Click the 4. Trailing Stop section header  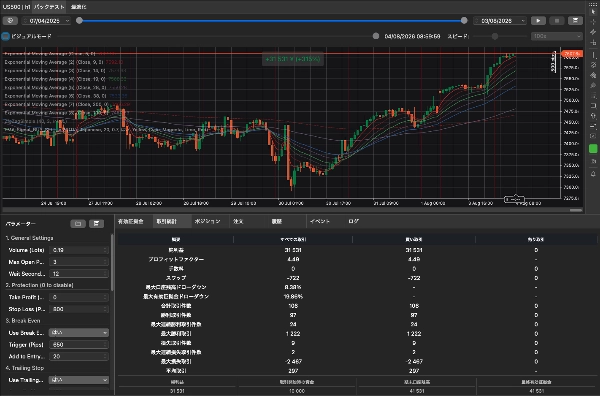[x=25, y=368]
